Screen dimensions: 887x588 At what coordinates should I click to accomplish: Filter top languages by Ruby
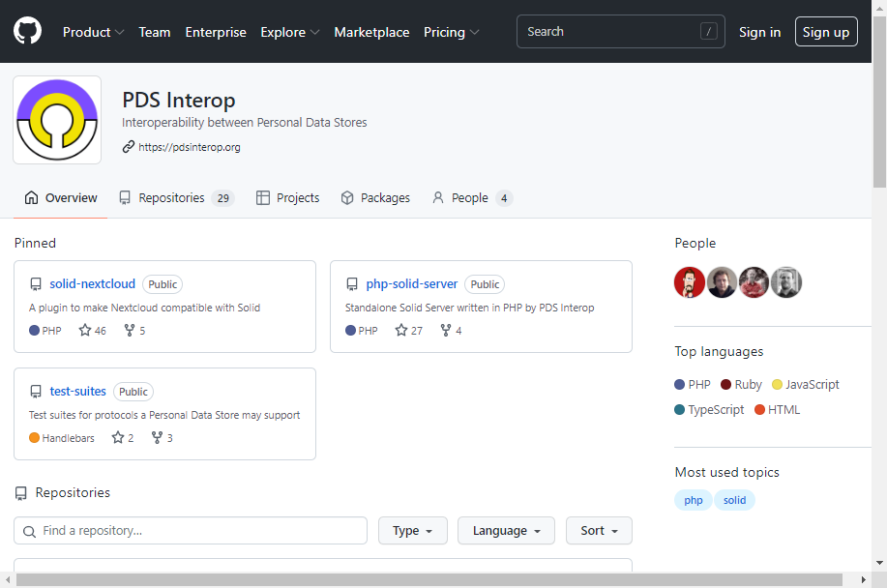pyautogui.click(x=741, y=385)
